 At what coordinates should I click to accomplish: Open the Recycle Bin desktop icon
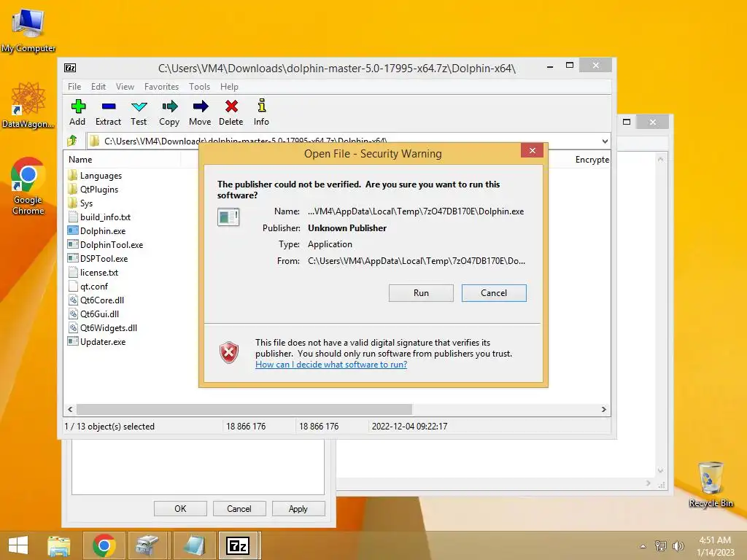pyautogui.click(x=711, y=484)
